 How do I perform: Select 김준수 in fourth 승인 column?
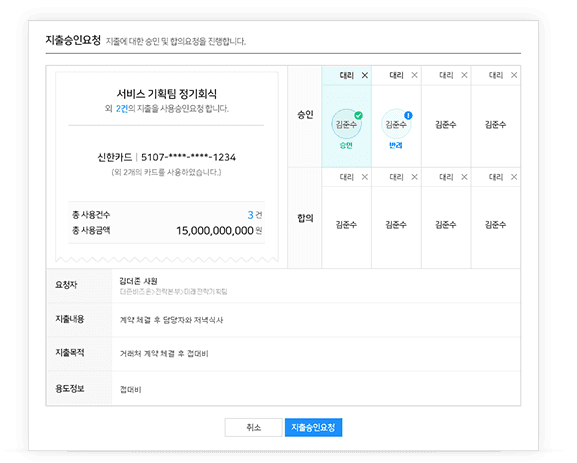(495, 125)
